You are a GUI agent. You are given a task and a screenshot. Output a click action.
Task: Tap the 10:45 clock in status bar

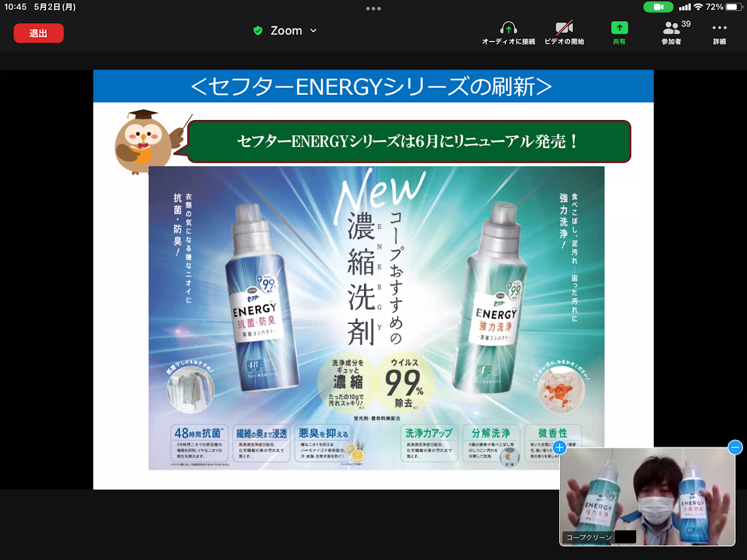tap(15, 7)
